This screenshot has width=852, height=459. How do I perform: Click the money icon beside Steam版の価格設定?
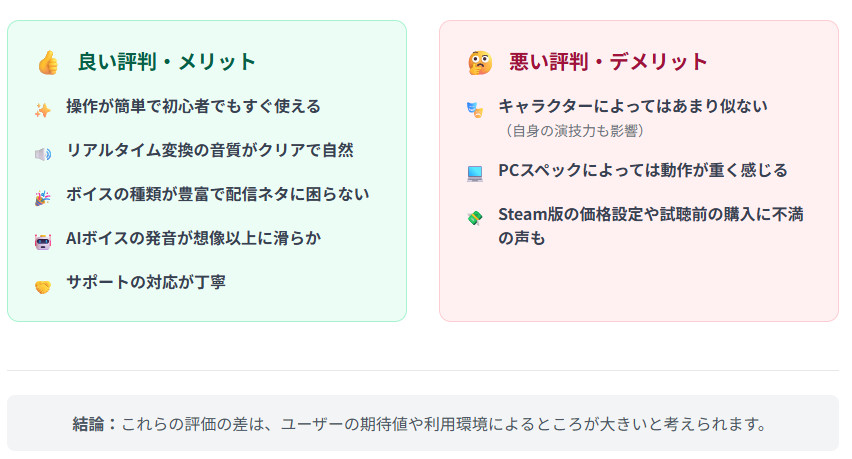[474, 217]
